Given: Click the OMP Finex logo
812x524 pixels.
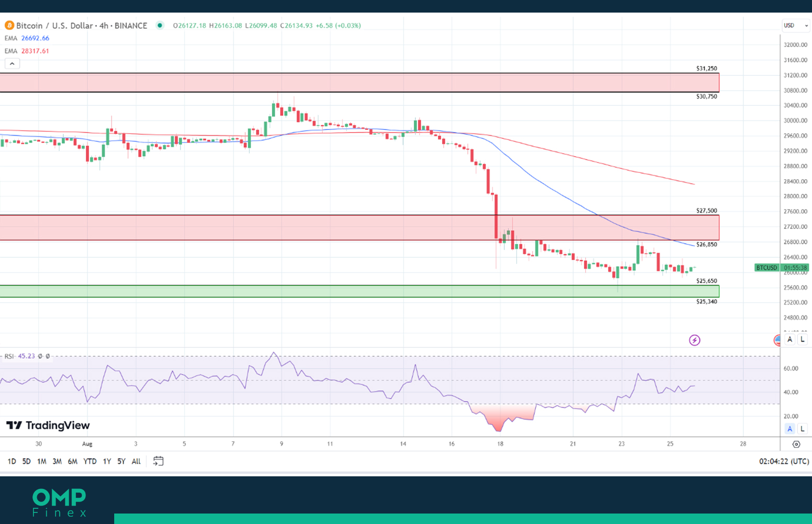Looking at the screenshot, I should point(59,503).
